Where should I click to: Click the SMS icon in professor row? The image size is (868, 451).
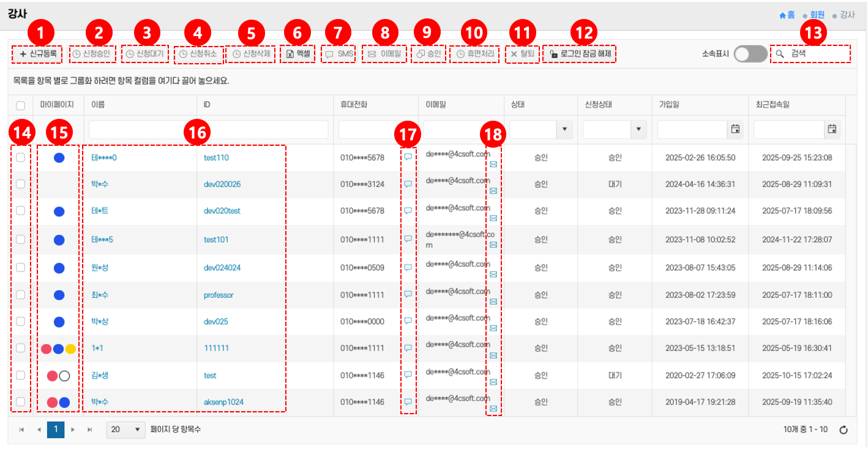408,295
